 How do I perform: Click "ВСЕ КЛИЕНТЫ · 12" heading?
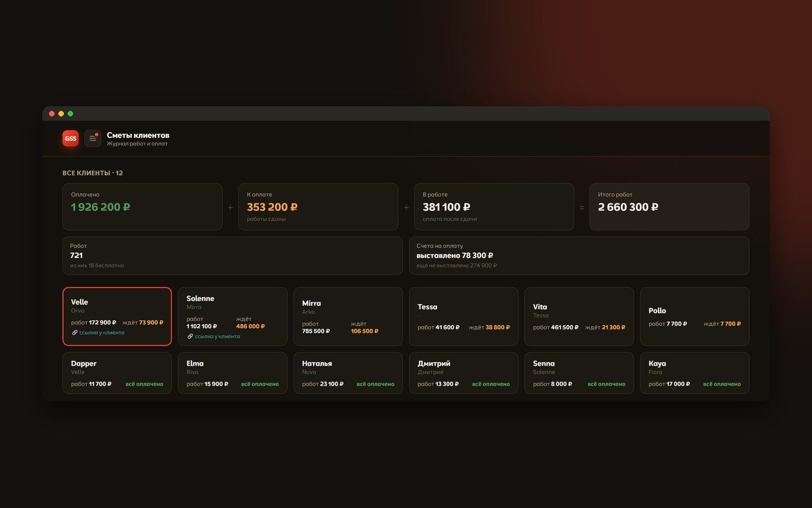pyautogui.click(x=92, y=173)
